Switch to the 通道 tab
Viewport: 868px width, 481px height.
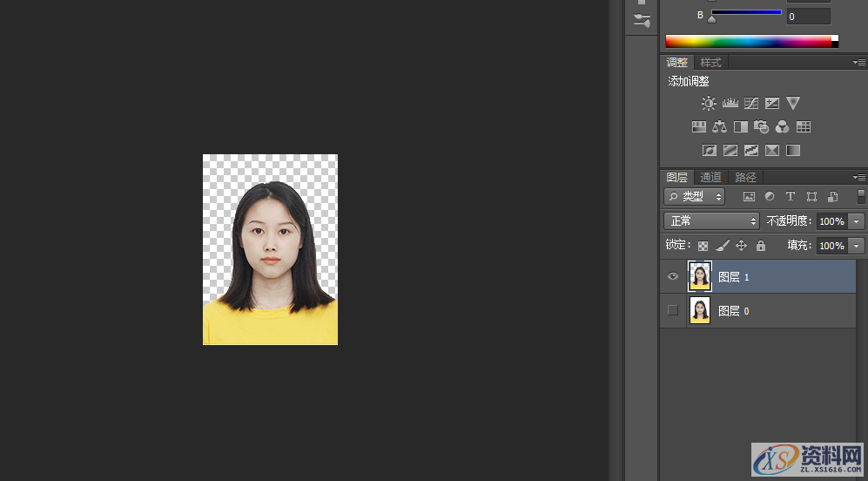(710, 177)
